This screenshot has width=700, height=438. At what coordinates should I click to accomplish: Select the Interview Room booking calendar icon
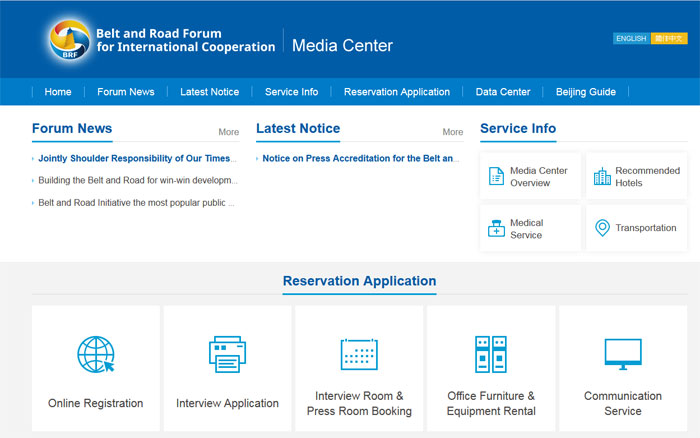click(359, 354)
